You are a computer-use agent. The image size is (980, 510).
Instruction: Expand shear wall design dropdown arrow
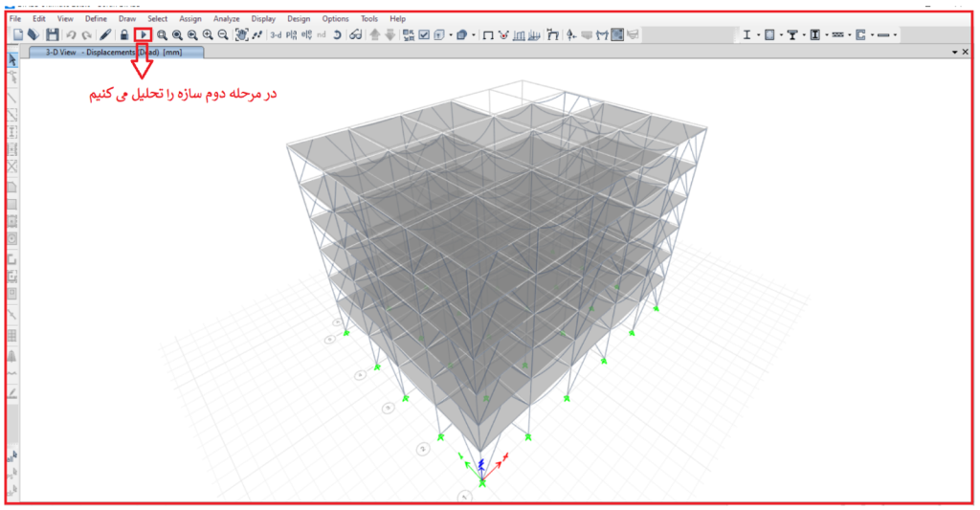click(872, 35)
